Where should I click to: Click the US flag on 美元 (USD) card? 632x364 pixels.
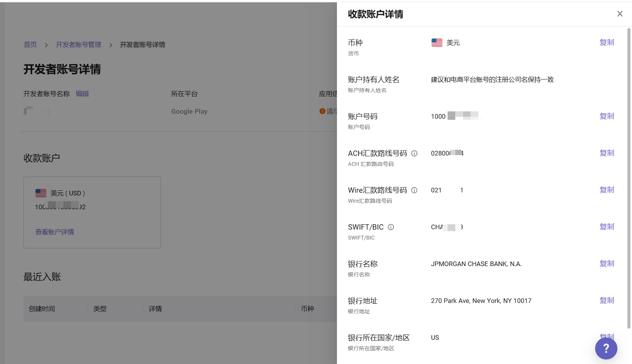pos(41,193)
